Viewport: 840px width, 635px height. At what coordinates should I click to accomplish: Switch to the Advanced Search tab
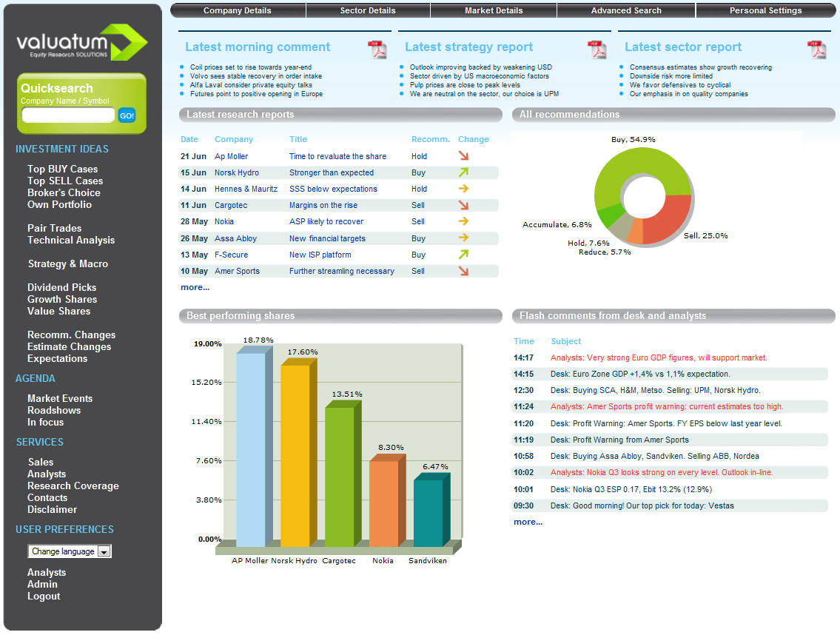click(x=626, y=10)
